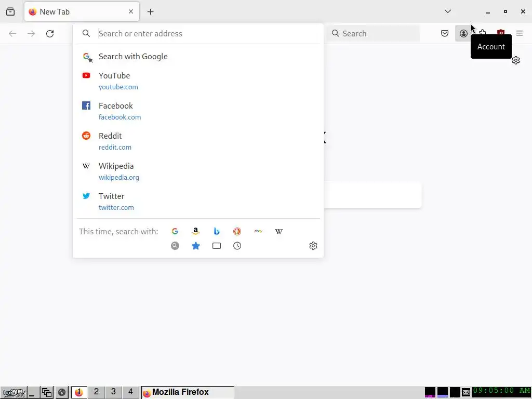Expand the list all tabs chevron

(448, 11)
